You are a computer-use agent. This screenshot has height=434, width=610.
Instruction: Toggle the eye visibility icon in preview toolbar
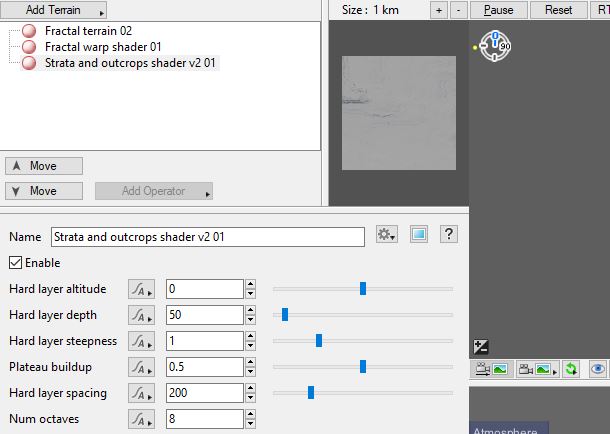(597, 369)
